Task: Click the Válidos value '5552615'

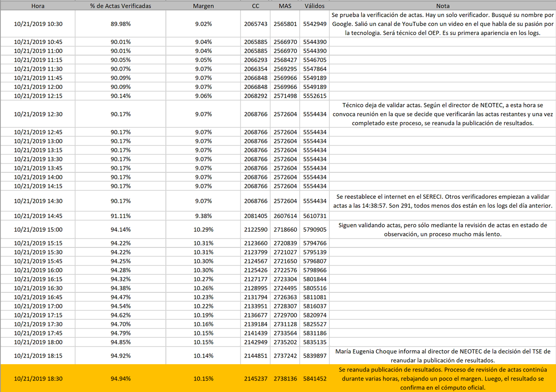Action: click(315, 95)
